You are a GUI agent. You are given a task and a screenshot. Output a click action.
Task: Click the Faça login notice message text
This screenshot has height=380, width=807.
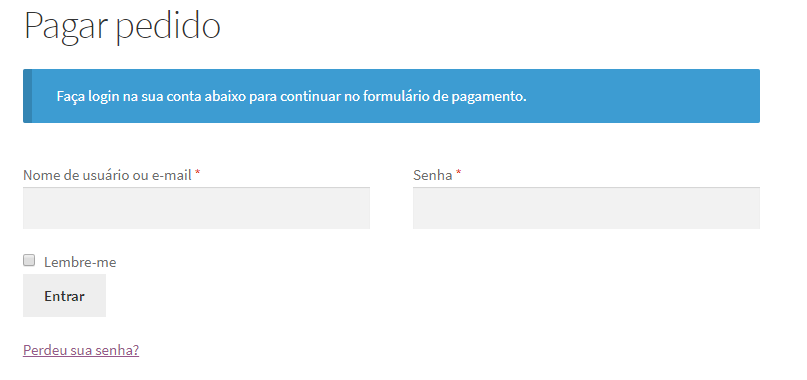[x=291, y=96]
